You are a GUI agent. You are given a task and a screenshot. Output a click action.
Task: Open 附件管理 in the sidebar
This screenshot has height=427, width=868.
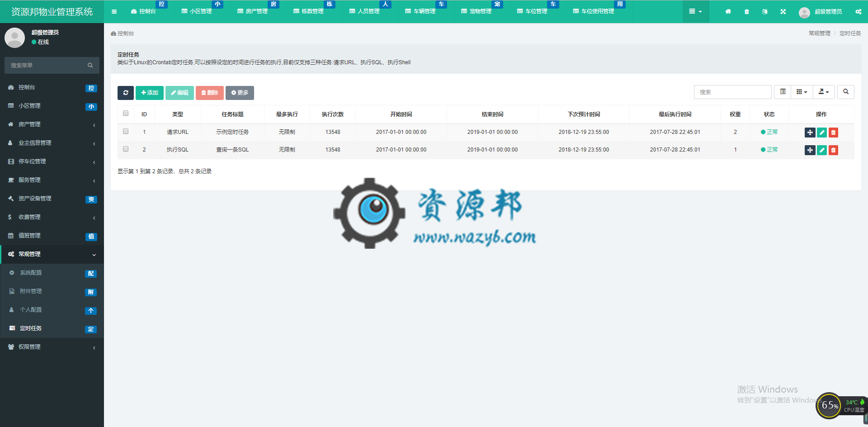[x=52, y=291]
